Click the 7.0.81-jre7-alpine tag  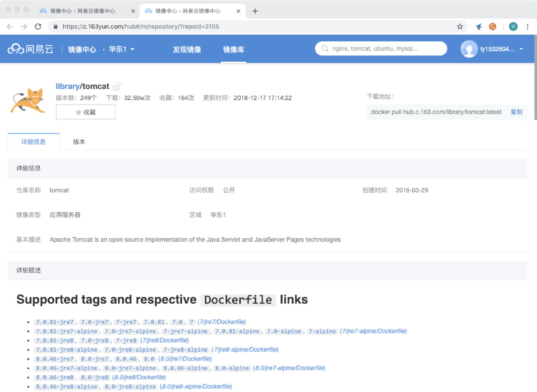click(x=66, y=331)
